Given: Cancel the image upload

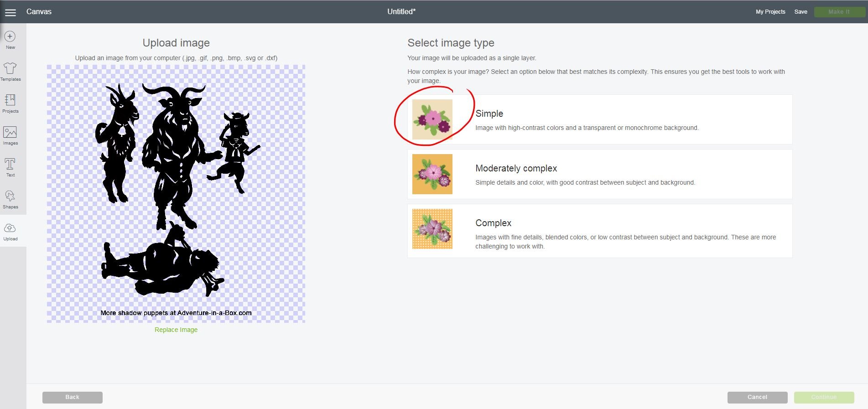Looking at the screenshot, I should [757, 397].
